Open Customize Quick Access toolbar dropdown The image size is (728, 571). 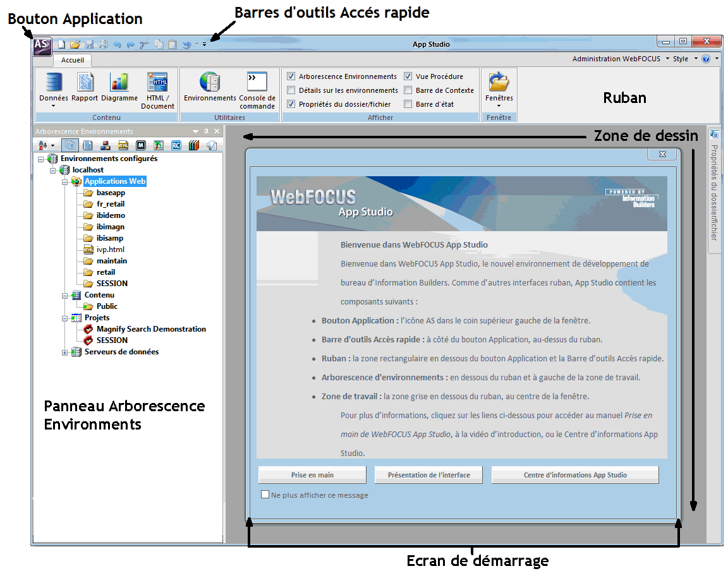[204, 45]
